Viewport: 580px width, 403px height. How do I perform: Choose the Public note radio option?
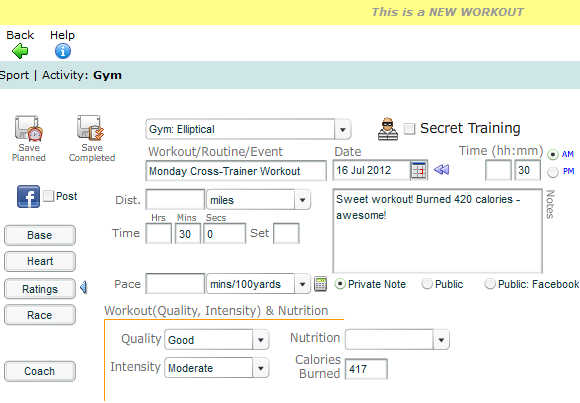point(427,284)
